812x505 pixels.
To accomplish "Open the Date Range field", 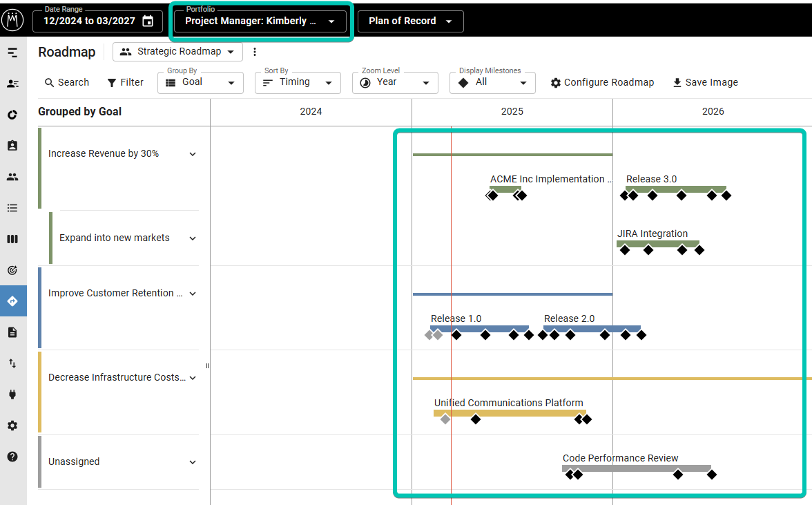I will click(x=97, y=21).
